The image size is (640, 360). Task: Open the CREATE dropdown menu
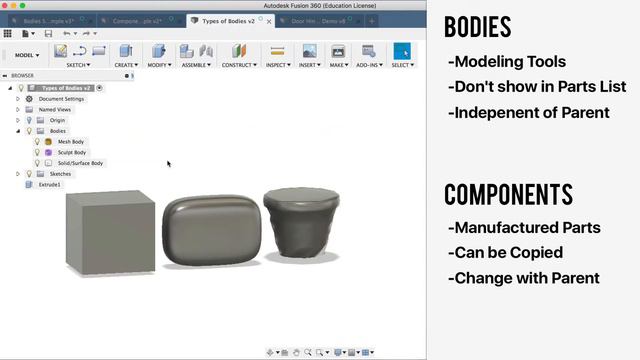tap(126, 65)
